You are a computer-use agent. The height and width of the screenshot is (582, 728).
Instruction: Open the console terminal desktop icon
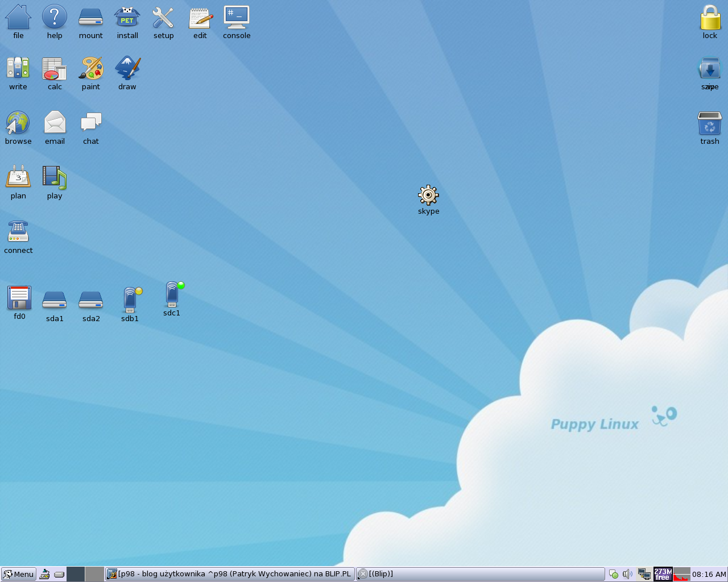coord(237,18)
